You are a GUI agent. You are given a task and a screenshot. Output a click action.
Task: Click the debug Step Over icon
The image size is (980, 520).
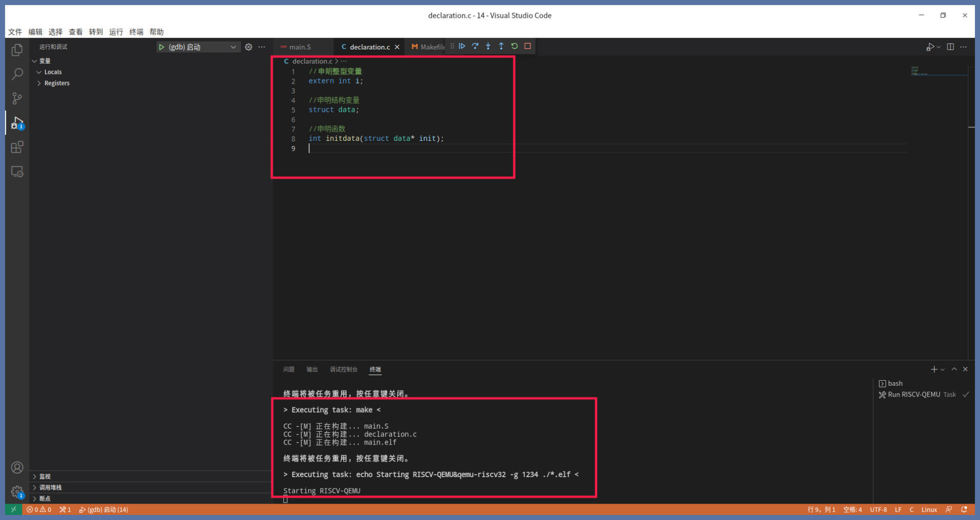coord(475,46)
